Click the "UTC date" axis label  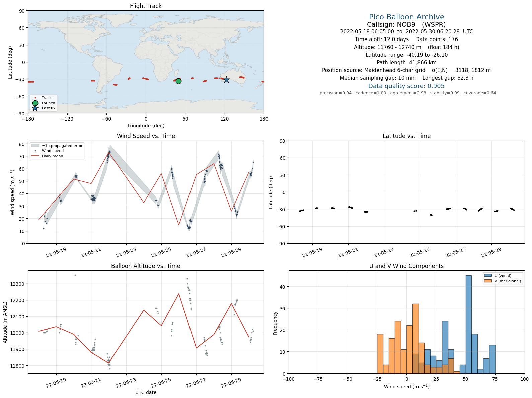[x=146, y=392]
